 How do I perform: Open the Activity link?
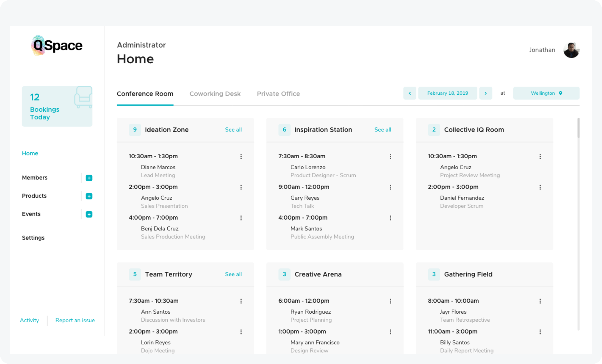point(29,320)
